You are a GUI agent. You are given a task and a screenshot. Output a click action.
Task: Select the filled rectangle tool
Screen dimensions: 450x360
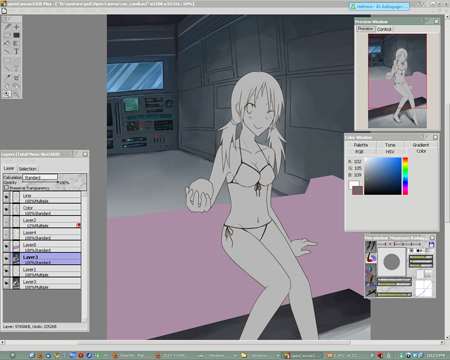(x=16, y=35)
